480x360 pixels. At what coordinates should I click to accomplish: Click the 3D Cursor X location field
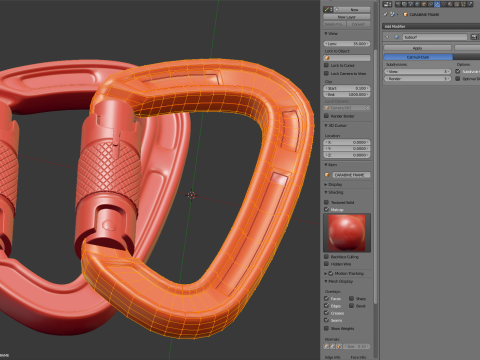[x=347, y=142]
